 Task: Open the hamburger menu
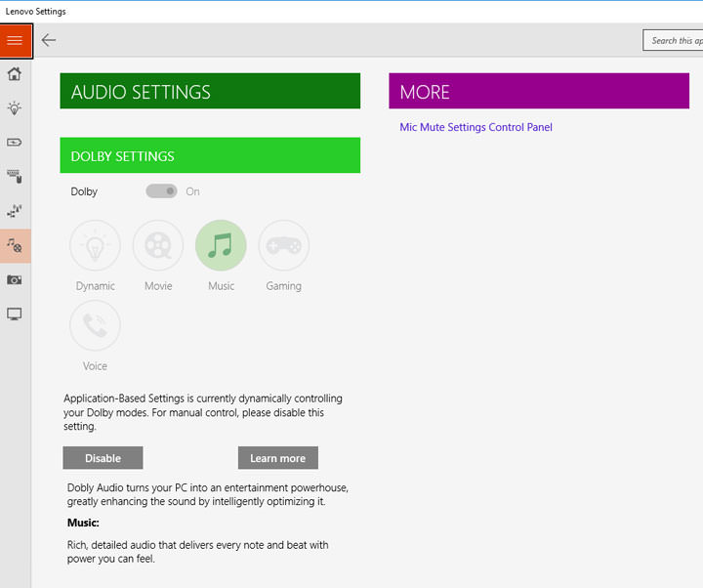click(15, 40)
